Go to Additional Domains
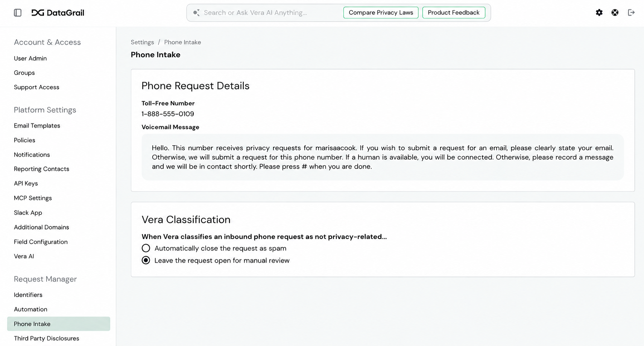 click(x=41, y=227)
